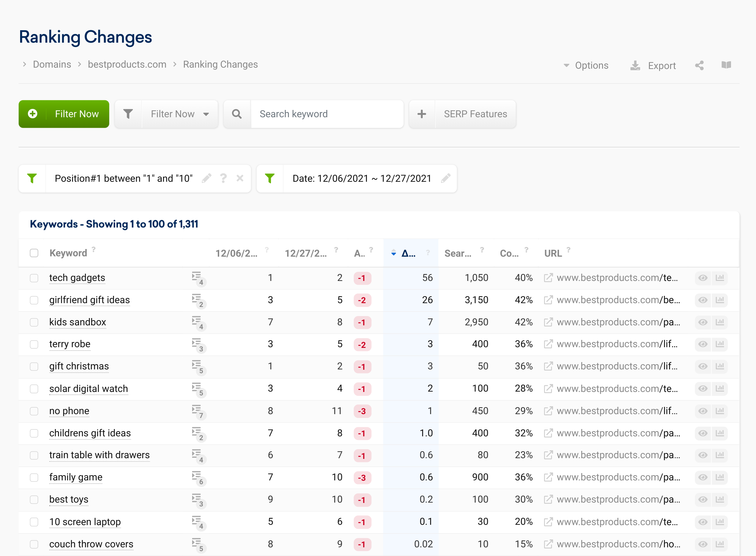The width and height of the screenshot is (756, 556).
Task: Go to Domains breadcrumb
Action: pyautogui.click(x=52, y=65)
